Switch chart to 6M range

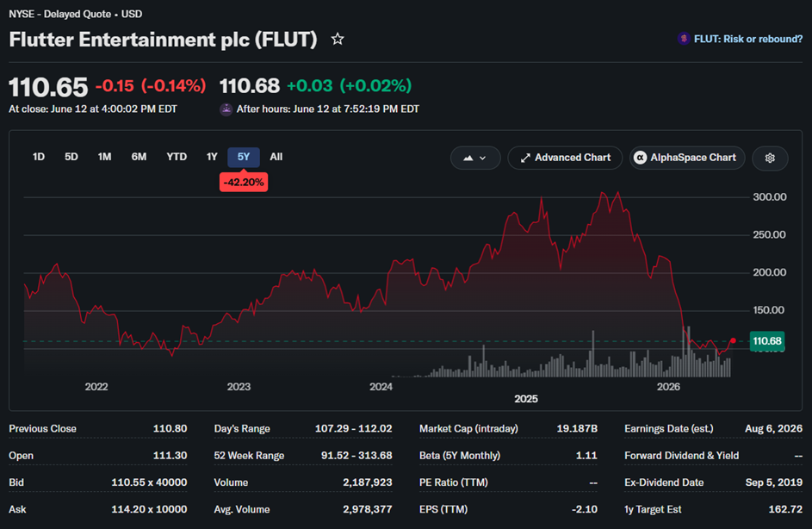[139, 157]
